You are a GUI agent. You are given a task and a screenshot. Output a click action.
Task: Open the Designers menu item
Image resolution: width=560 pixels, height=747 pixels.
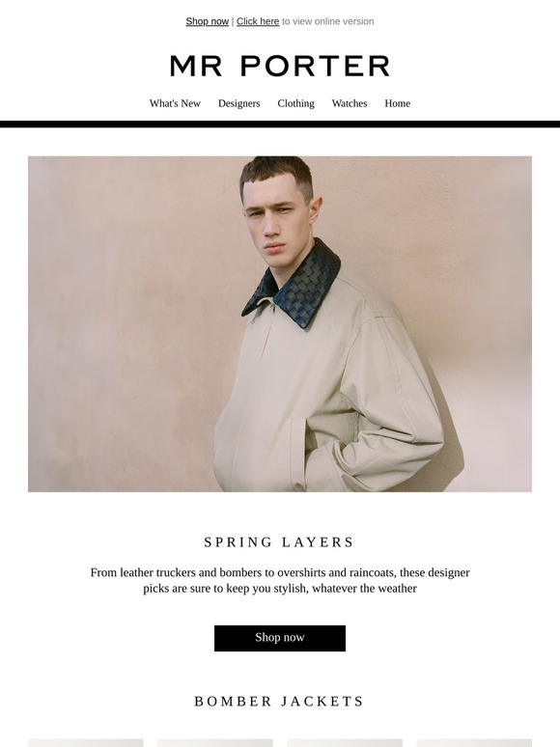tap(239, 103)
